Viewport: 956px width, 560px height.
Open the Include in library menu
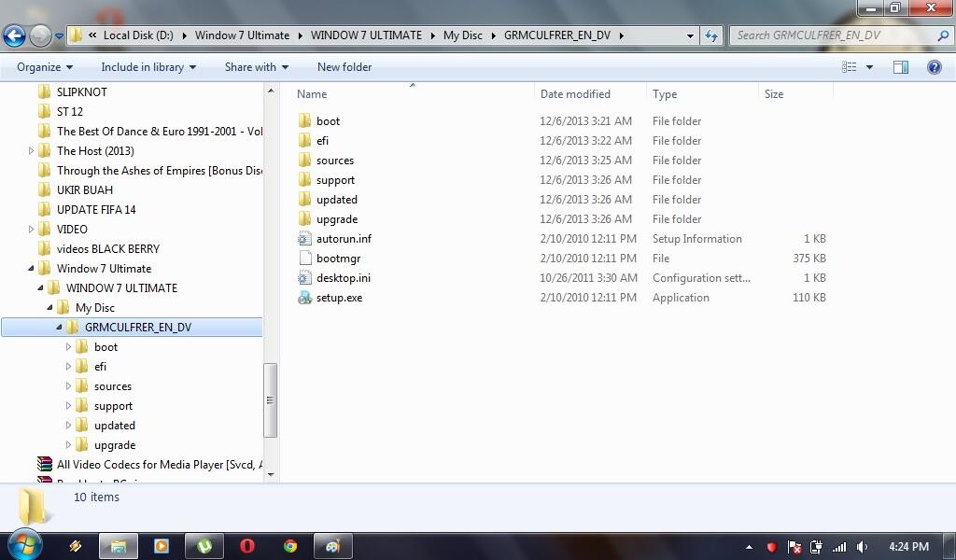coord(148,67)
